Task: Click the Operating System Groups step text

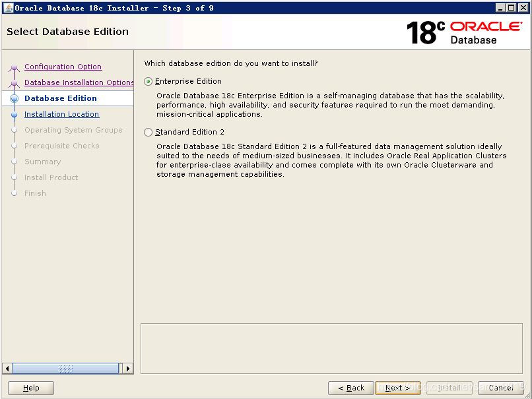Action: [x=73, y=130]
